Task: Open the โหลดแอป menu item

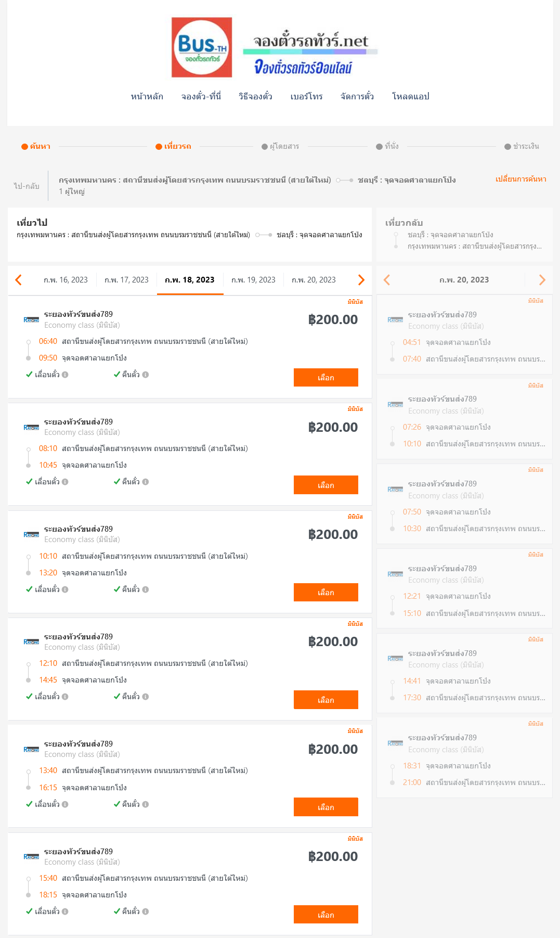Action: (x=411, y=96)
